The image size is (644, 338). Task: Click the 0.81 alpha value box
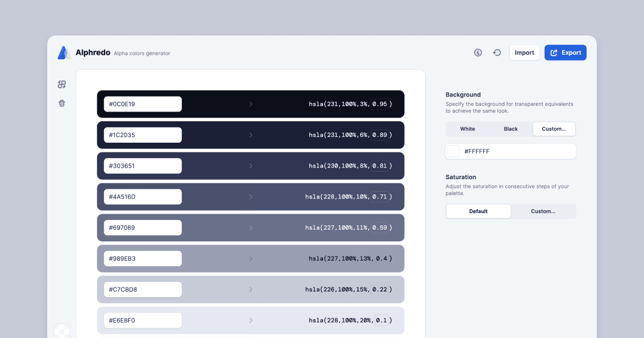point(379,166)
